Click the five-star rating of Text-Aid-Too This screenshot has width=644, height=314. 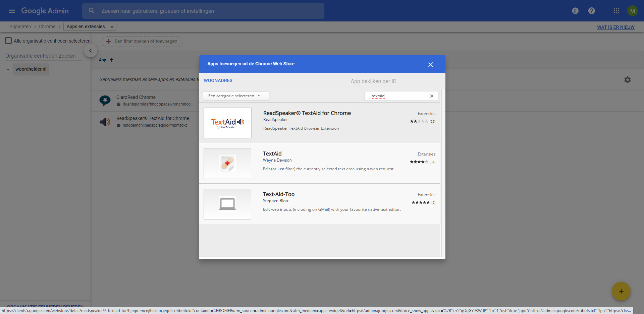[x=421, y=202]
